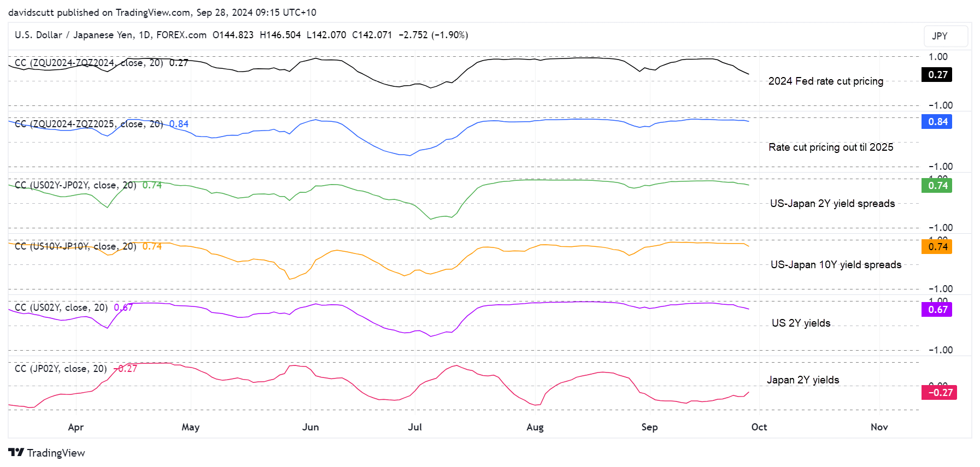Image resolution: width=980 pixels, height=467 pixels.
Task: Click the black 0.27 value label
Action: 937,75
